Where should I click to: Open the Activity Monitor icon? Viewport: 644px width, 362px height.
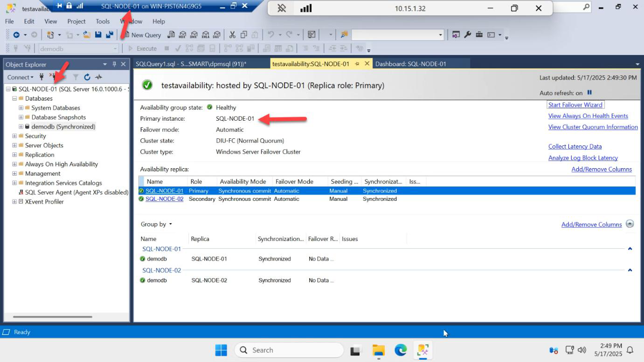click(x=312, y=35)
